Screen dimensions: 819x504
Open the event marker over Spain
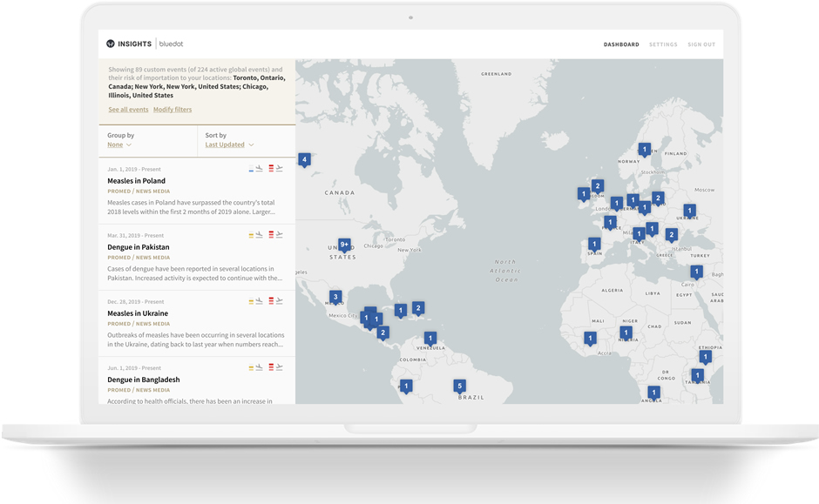(594, 244)
